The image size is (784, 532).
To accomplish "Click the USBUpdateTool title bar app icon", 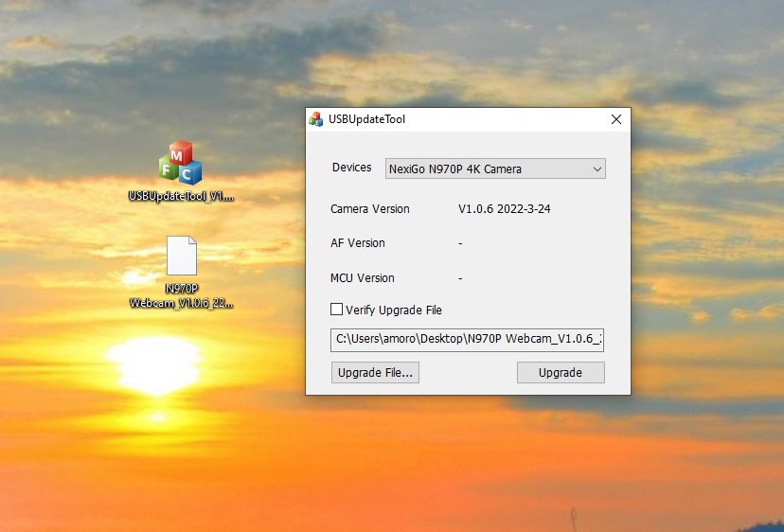I will pos(316,119).
